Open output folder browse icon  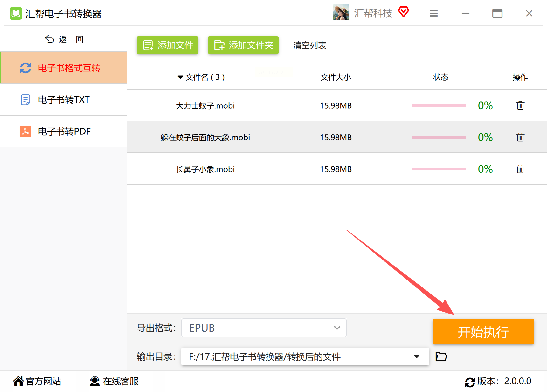click(441, 356)
